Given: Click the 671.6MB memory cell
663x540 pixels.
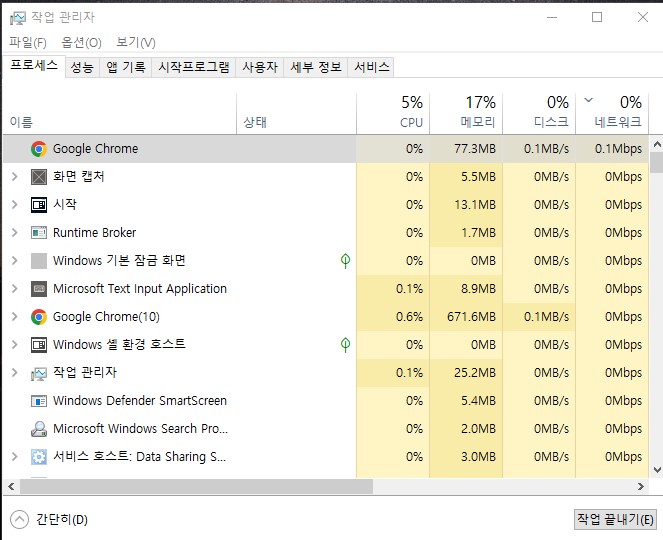Looking at the screenshot, I should click(x=466, y=317).
